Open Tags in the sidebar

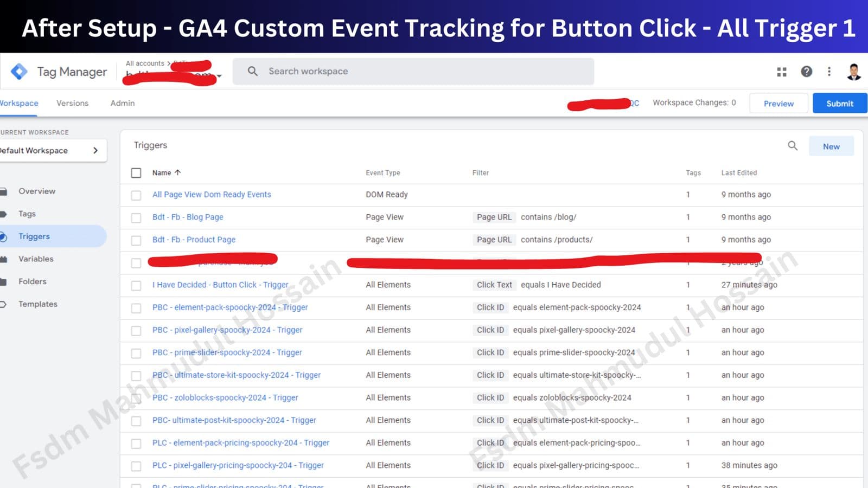(27, 214)
